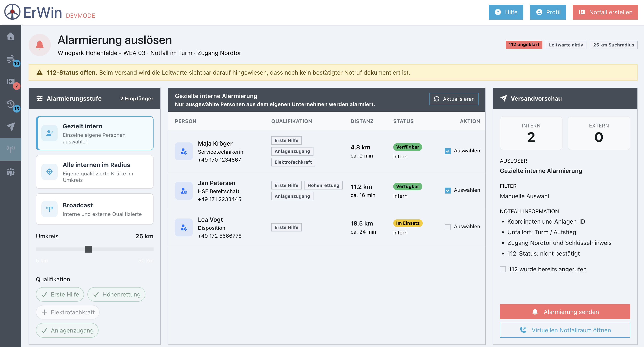Tick 112 wurde bereits angerufen checkbox
The height and width of the screenshot is (347, 644).
(x=503, y=269)
